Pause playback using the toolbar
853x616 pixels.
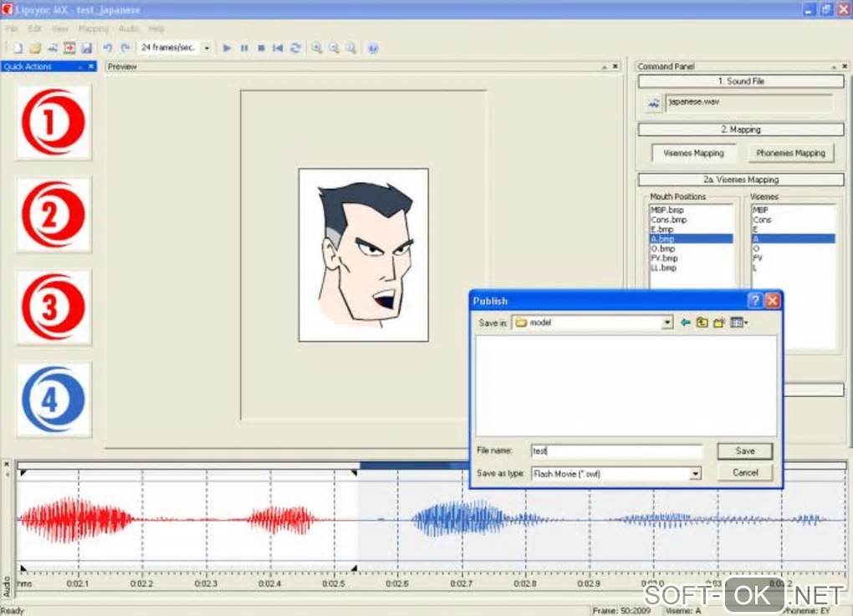pos(244,48)
